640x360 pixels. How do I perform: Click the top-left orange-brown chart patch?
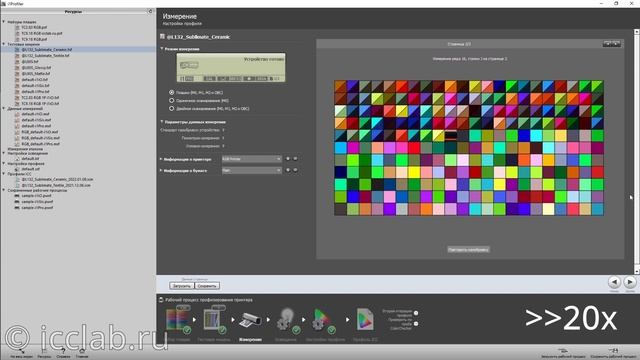click(340, 86)
